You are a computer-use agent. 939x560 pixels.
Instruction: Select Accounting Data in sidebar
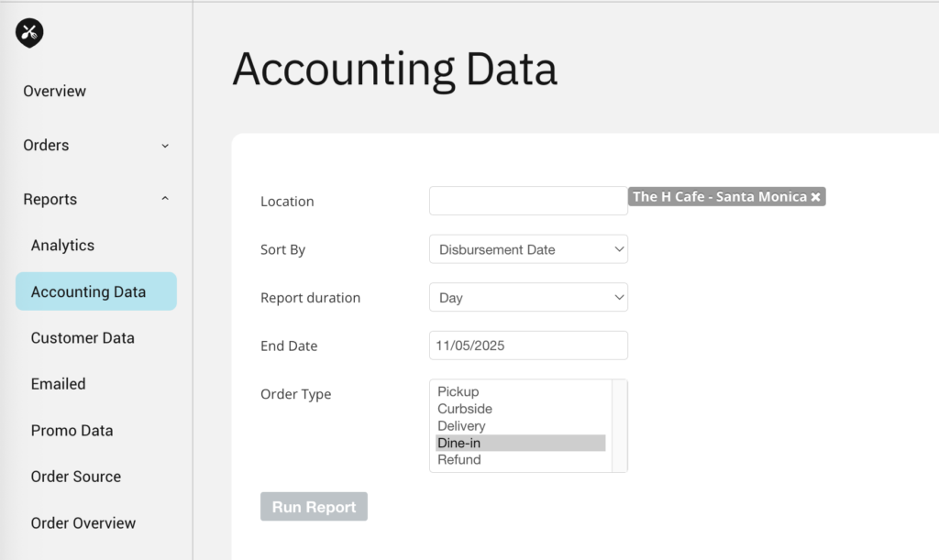click(95, 291)
